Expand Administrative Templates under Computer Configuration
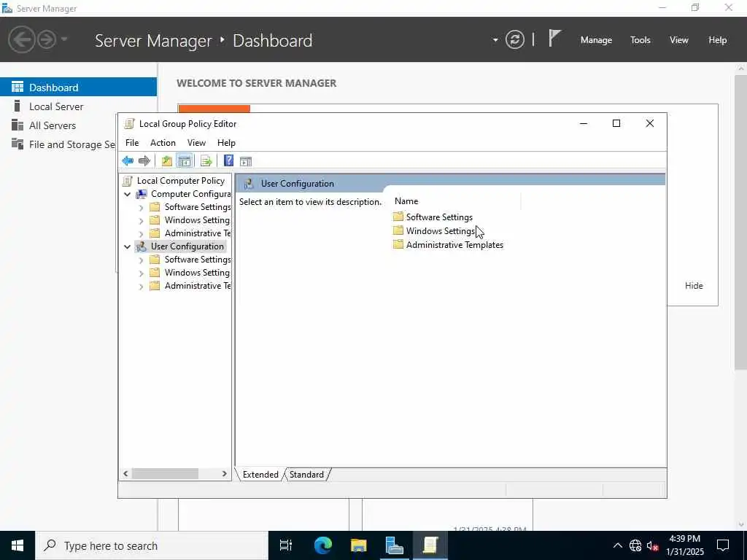747x560 pixels. pos(141,234)
